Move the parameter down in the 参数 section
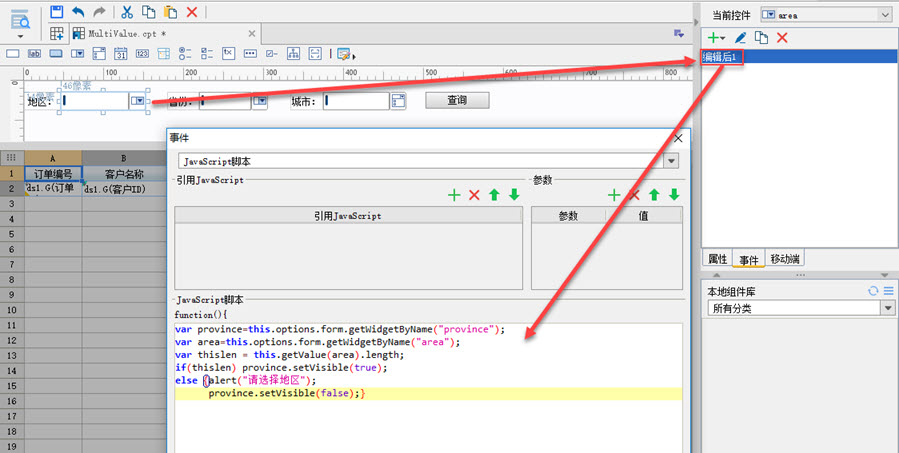 tap(674, 195)
